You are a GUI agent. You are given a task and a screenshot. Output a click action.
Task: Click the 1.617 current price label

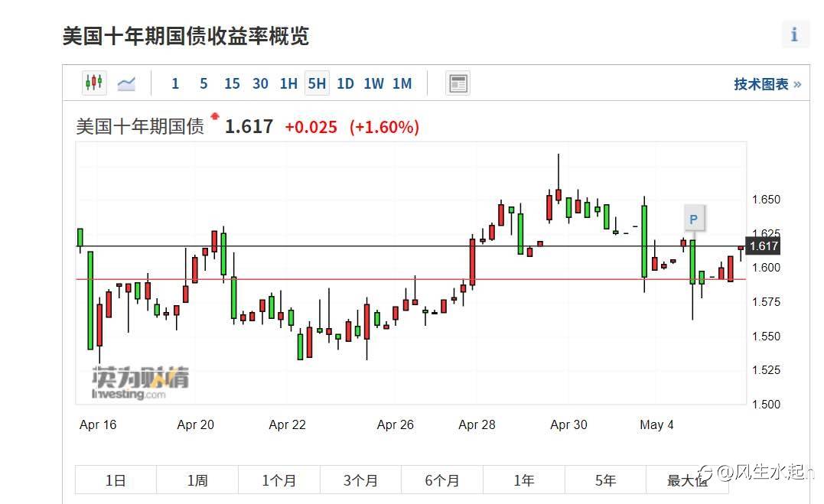[764, 245]
